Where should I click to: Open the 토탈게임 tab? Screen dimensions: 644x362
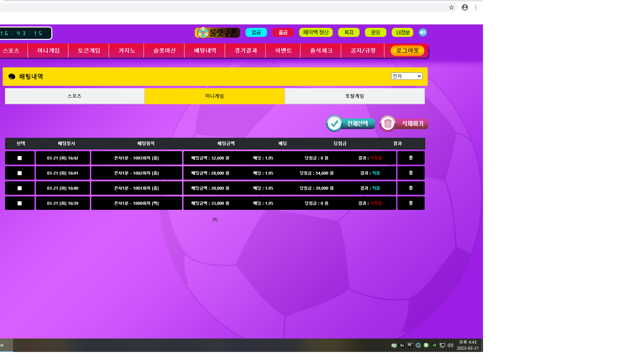pos(355,96)
